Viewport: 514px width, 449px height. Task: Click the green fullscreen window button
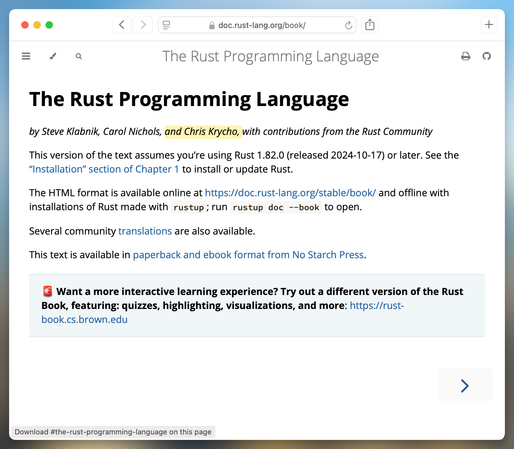[x=49, y=25]
